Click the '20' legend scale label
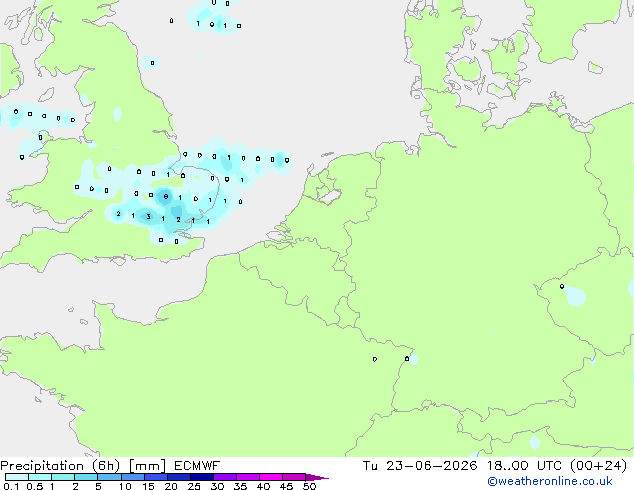The height and width of the screenshot is (490, 634). tap(171, 486)
